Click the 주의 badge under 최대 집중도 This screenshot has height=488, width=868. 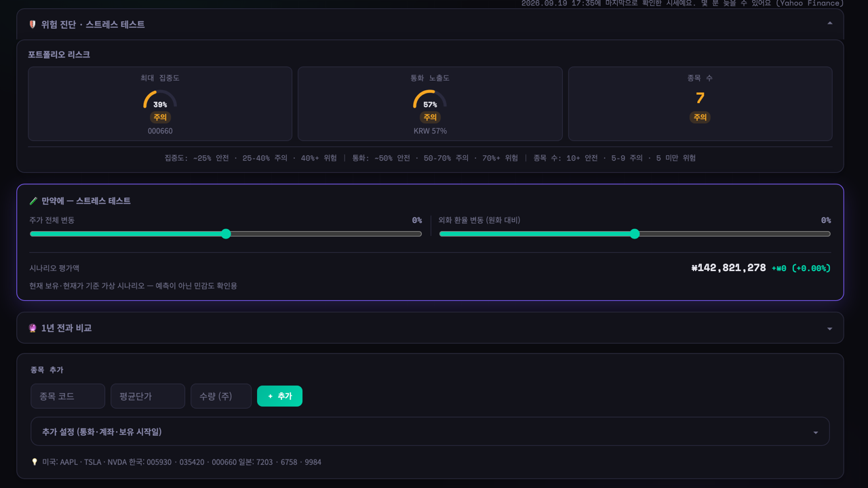coord(160,117)
